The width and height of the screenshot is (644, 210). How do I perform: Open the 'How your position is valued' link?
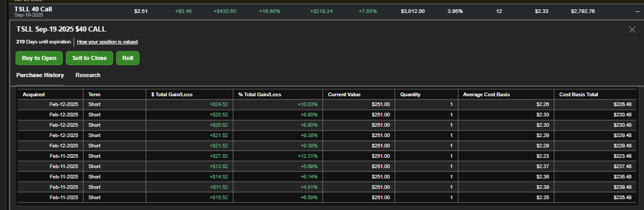(x=107, y=41)
